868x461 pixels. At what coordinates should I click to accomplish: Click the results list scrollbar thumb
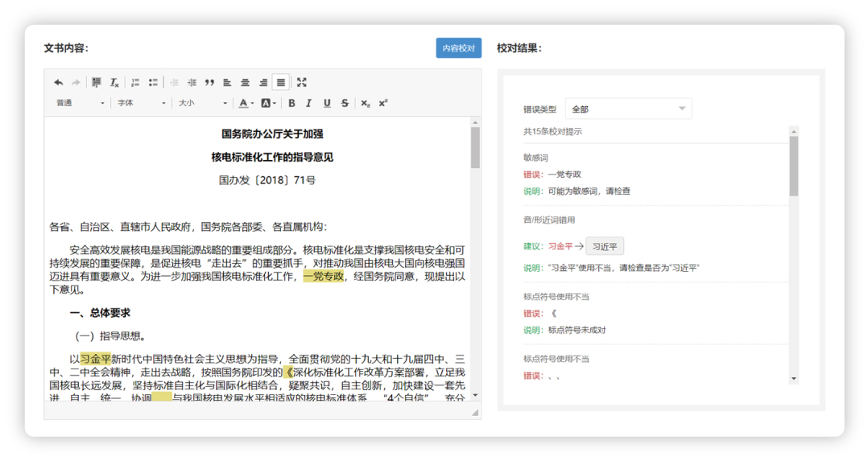pos(794,166)
